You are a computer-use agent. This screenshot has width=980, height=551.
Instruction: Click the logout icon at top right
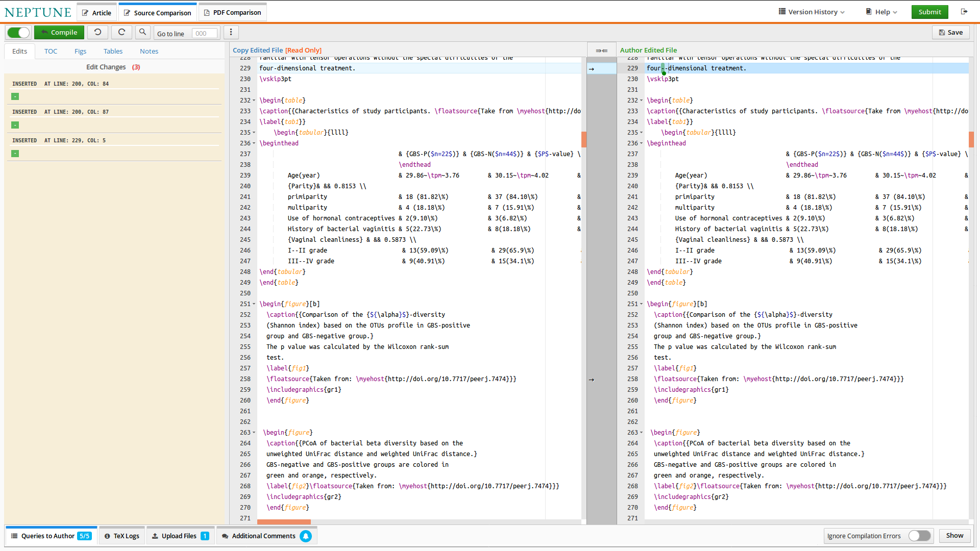(964, 12)
